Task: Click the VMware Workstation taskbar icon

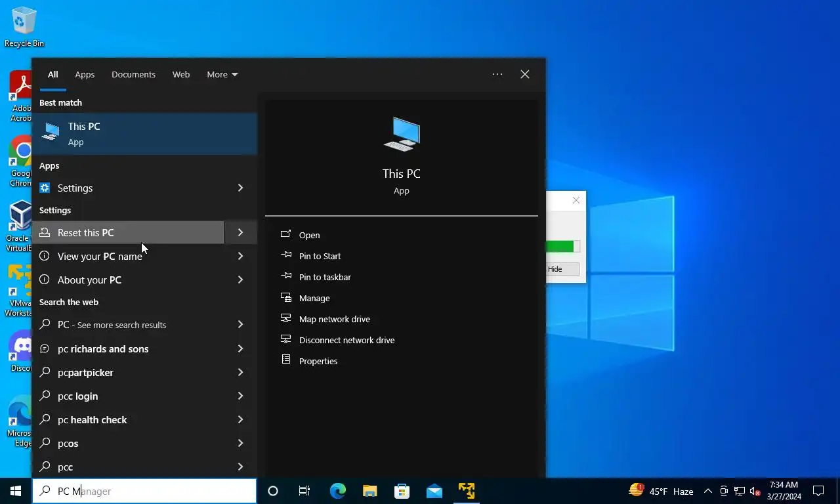Action: coord(466,491)
